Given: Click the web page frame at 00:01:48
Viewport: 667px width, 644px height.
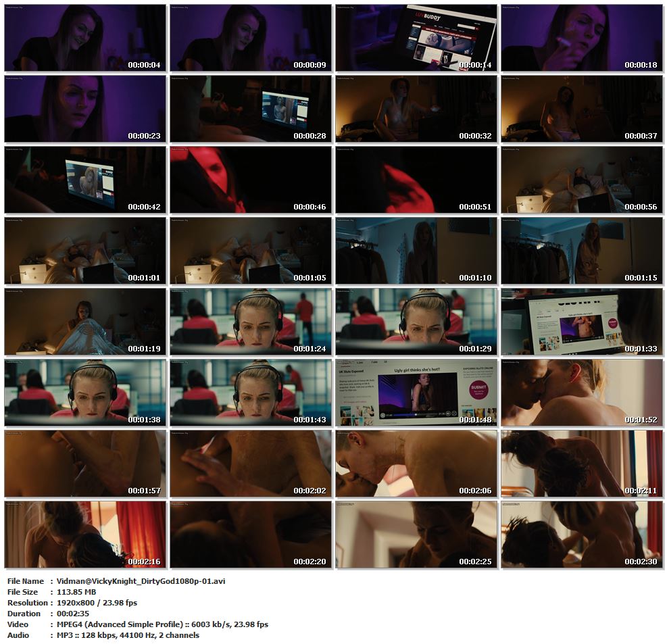Looking at the screenshot, I should click(416, 393).
